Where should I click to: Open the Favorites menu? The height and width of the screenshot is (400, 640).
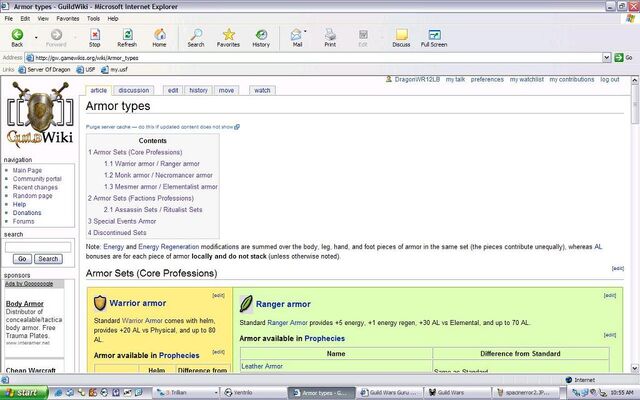point(68,18)
